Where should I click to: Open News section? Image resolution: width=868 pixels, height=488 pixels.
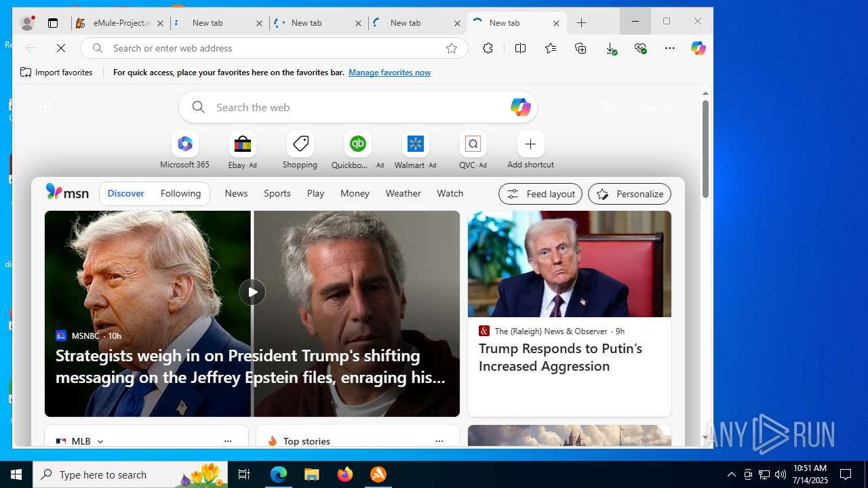click(x=236, y=193)
